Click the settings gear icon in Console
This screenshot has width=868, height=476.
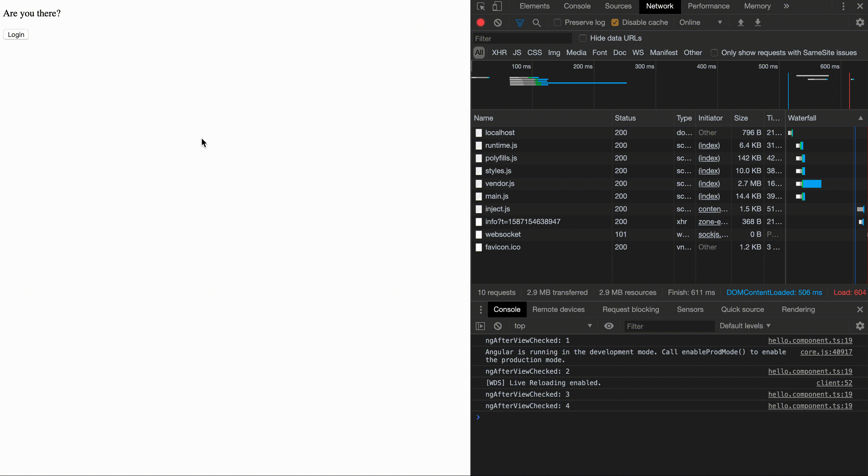click(860, 326)
